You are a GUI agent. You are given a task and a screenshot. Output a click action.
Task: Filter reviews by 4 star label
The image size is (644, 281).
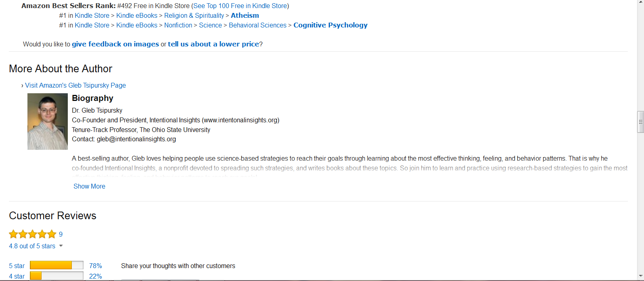(x=17, y=276)
